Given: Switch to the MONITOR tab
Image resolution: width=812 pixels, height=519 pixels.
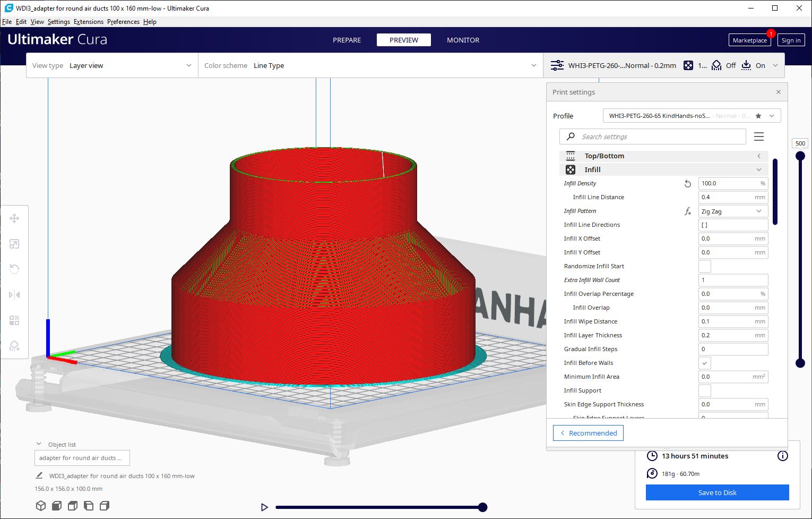Looking at the screenshot, I should (462, 40).
